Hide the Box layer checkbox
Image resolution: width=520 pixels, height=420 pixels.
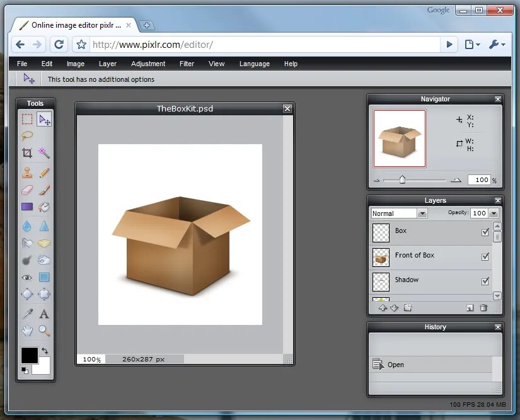tap(485, 232)
